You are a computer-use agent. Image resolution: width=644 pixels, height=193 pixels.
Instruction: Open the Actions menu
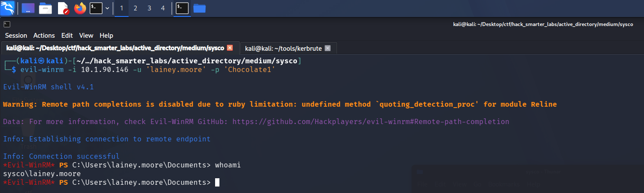pyautogui.click(x=44, y=36)
